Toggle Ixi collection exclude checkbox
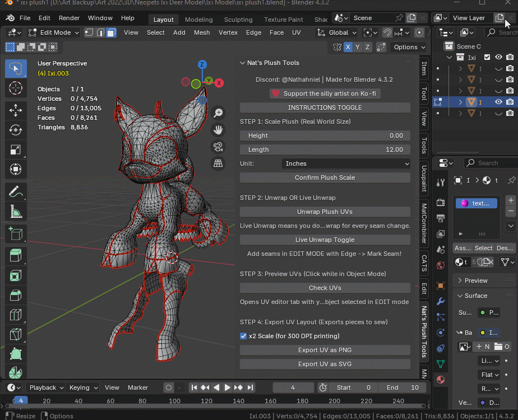518x420 pixels. 487,57
